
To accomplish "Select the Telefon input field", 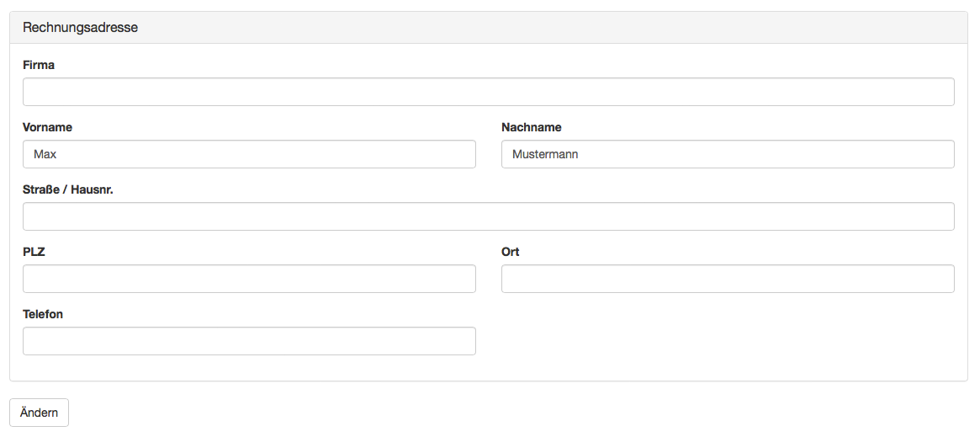I will coord(249,341).
